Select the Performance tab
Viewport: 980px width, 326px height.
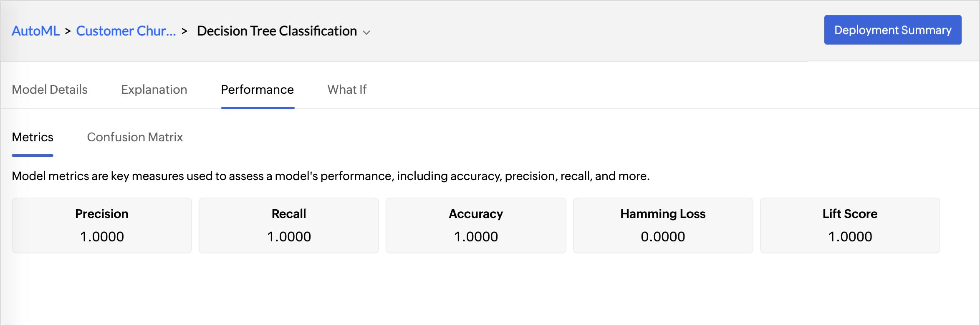click(258, 90)
